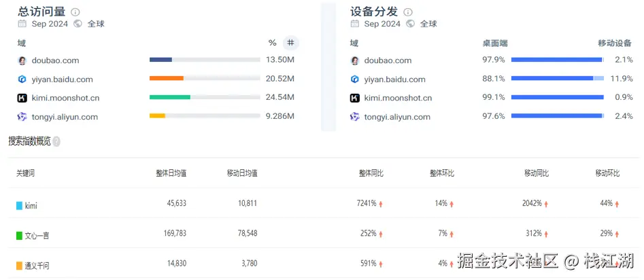The height and width of the screenshot is (280, 644).
Task: Click 移动同比 column header
Action: click(x=537, y=173)
